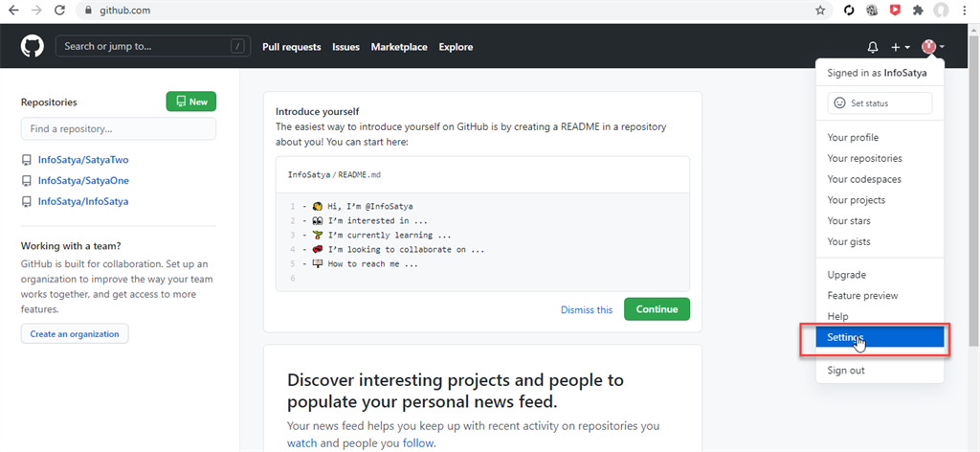This screenshot has width=980, height=452.
Task: Click the Find a repository field
Action: click(119, 128)
